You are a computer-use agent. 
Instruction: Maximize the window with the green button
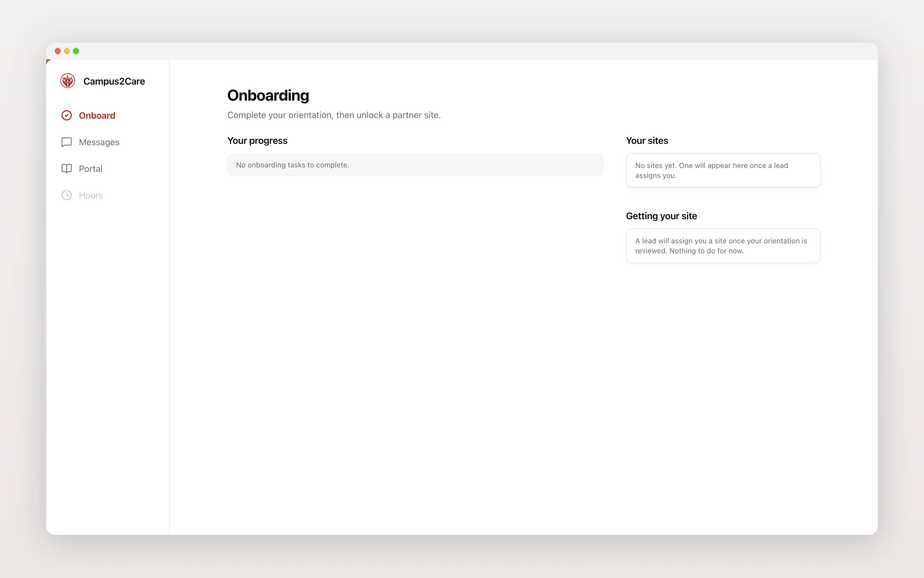76,51
